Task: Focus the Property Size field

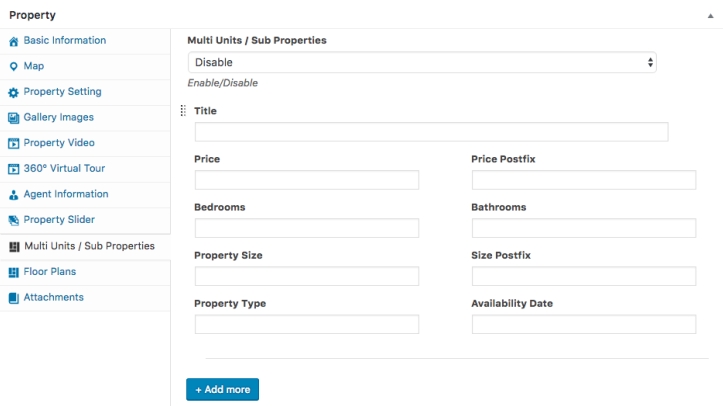Action: [x=306, y=276]
